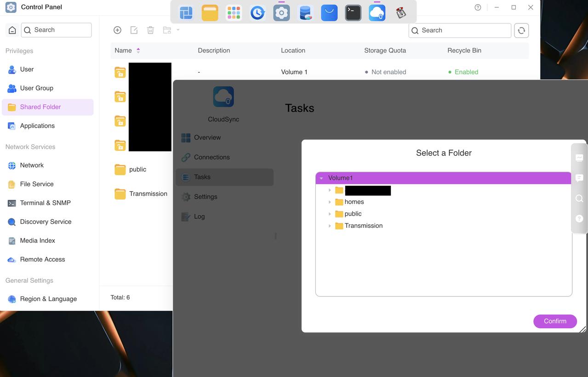Open the magnifier icon in side strip
This screenshot has height=377, width=588.
point(579,198)
